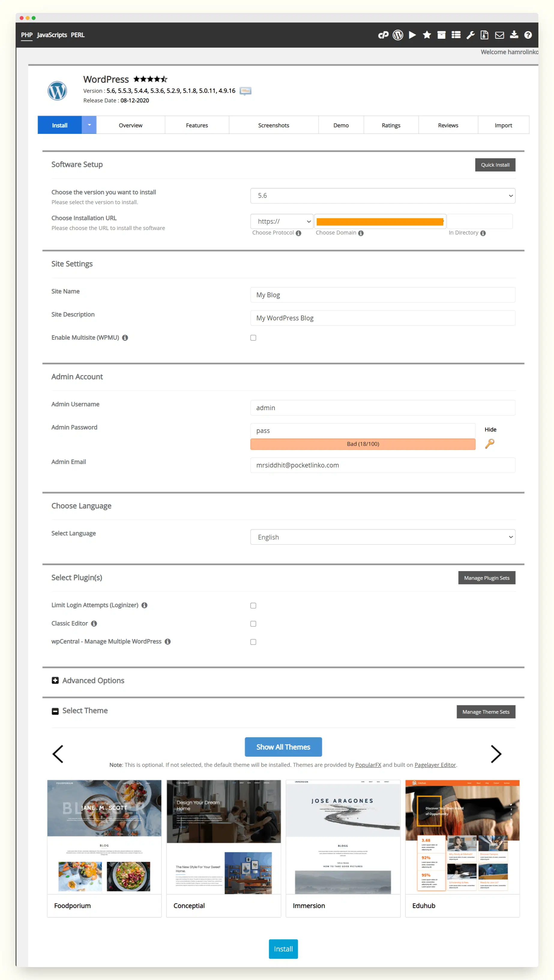Open the settings wrench icon
The image size is (554, 980).
point(470,35)
